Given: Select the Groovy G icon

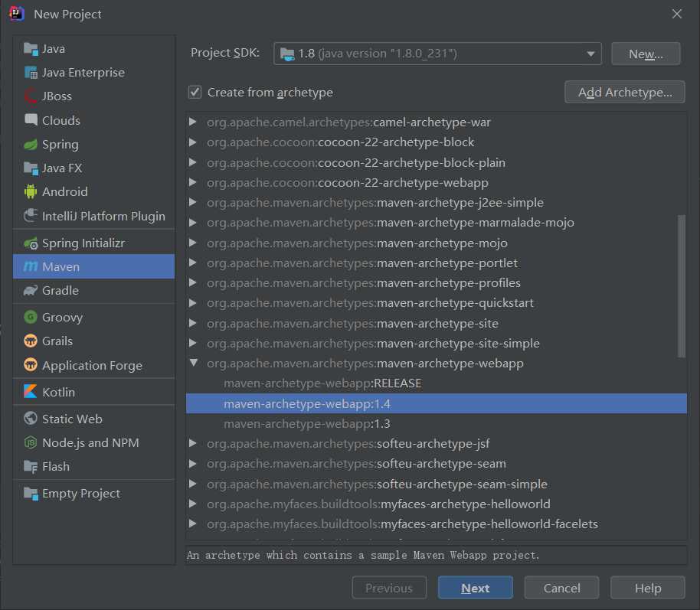Looking at the screenshot, I should point(31,318).
